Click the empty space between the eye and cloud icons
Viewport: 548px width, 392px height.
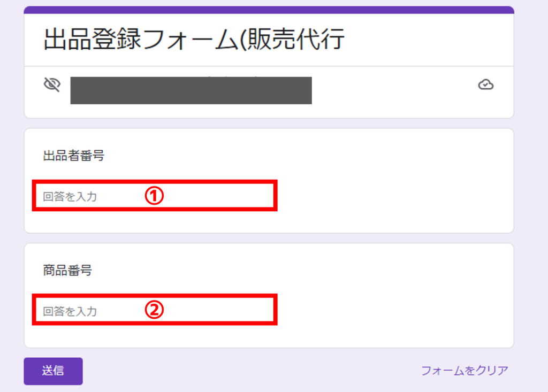tap(395, 90)
